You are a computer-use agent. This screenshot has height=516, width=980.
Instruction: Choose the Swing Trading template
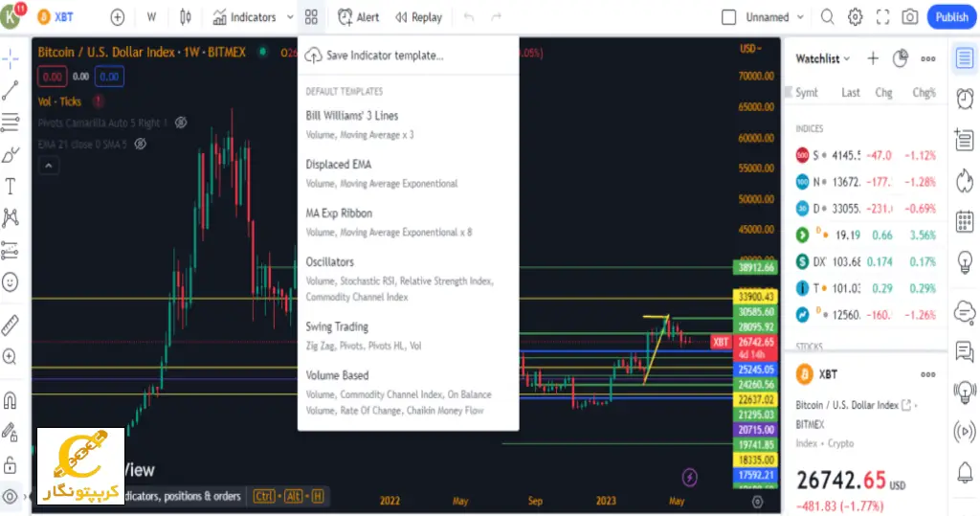click(x=408, y=336)
